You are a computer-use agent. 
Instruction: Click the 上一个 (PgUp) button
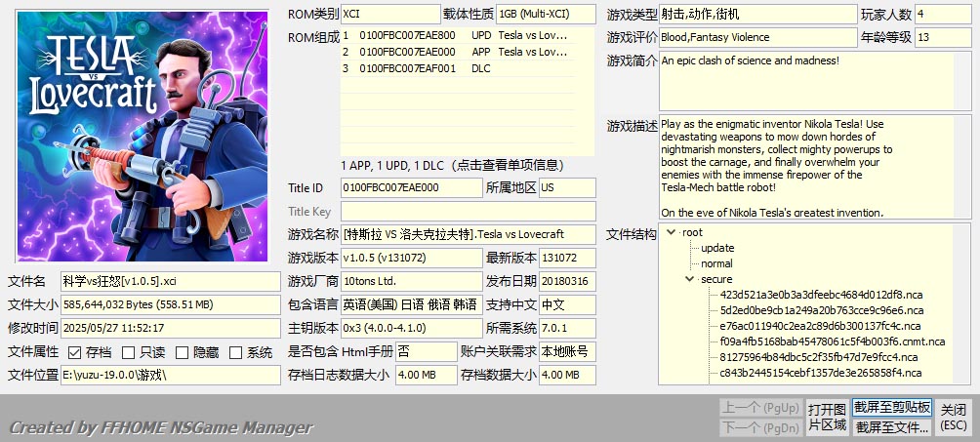coord(760,408)
